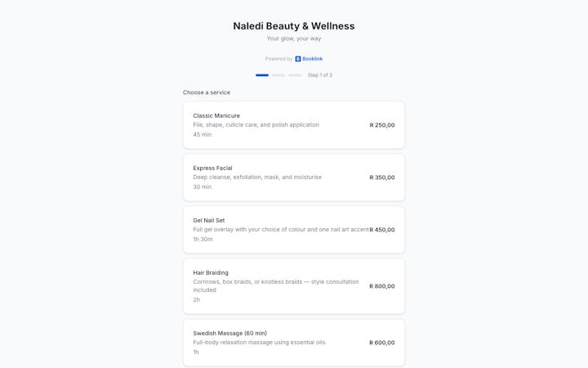Viewport: 588px width, 368px height.
Task: Click the third progress step bar
Action: tap(295, 75)
